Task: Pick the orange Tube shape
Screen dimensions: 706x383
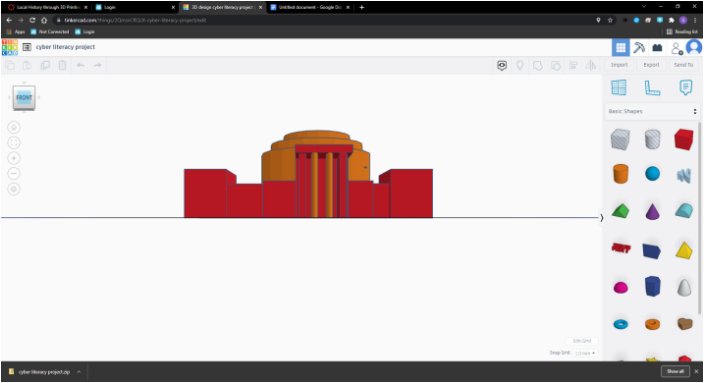Action: (x=653, y=324)
